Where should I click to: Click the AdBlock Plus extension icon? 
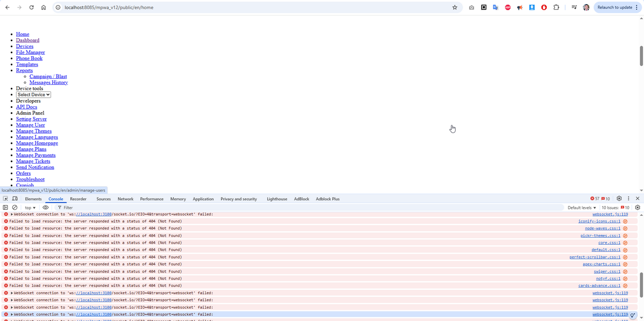point(508,8)
